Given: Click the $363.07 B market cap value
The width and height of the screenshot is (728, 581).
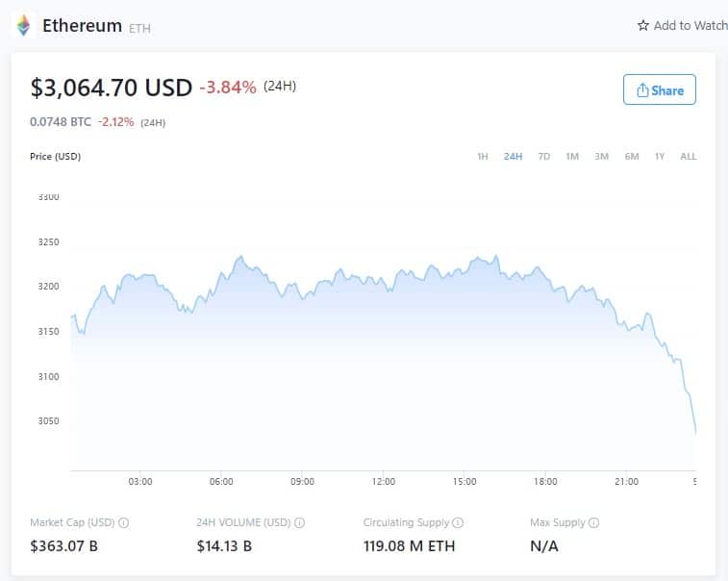Looking at the screenshot, I should 64,546.
